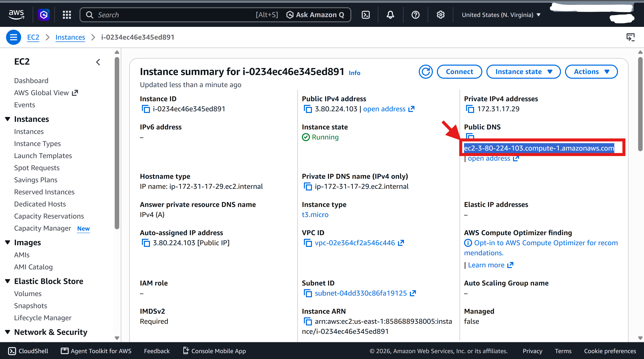
Task: Open subnet-04dd330c86fa19125 link
Action: (x=365, y=293)
